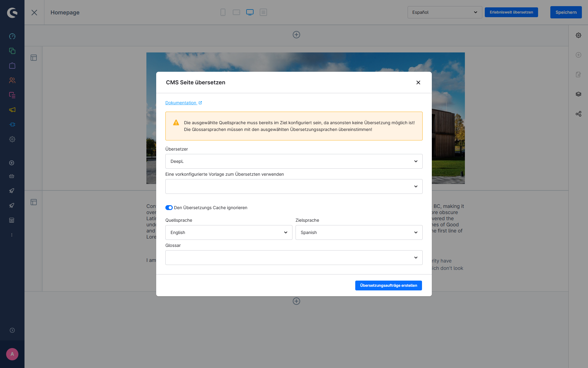
Task: Toggle ignore translation cache switch
Action: pyautogui.click(x=169, y=208)
